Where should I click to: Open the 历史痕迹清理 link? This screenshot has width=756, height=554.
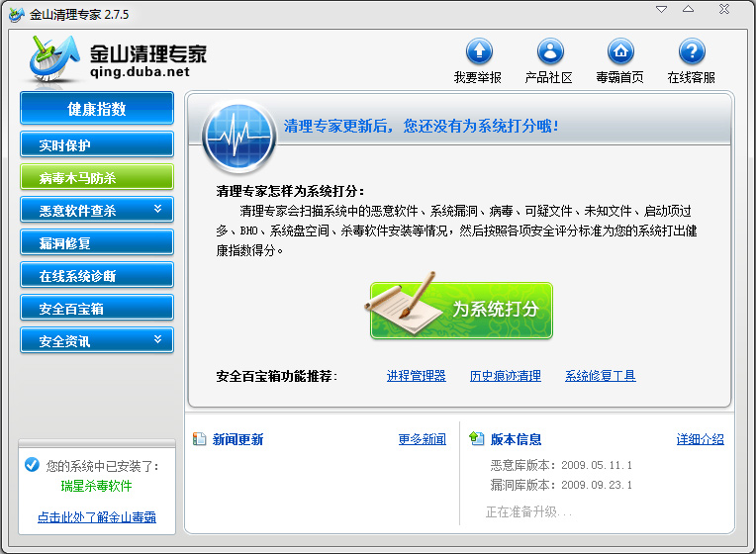click(x=506, y=376)
